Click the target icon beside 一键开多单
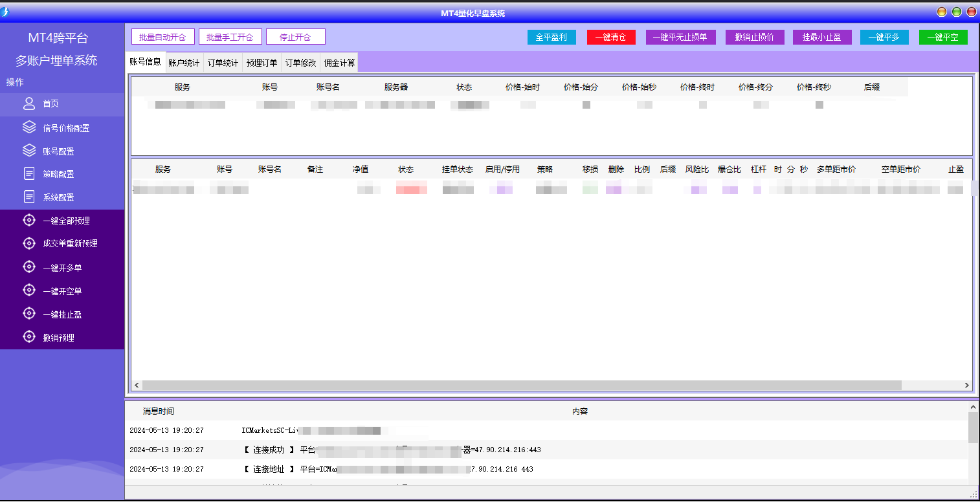Screen dimensions: 980x502 click(x=29, y=267)
